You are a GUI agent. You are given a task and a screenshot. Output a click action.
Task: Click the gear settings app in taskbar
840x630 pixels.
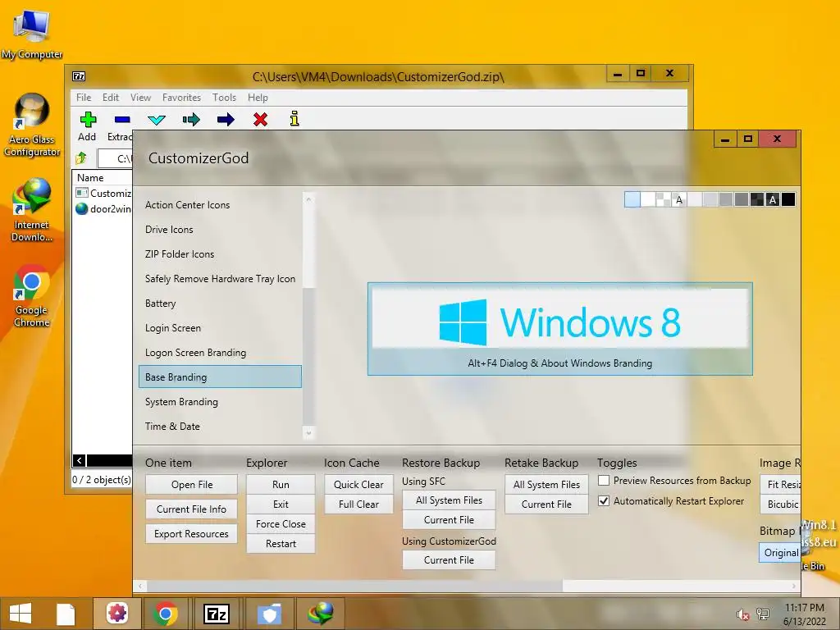pyautogui.click(x=117, y=614)
